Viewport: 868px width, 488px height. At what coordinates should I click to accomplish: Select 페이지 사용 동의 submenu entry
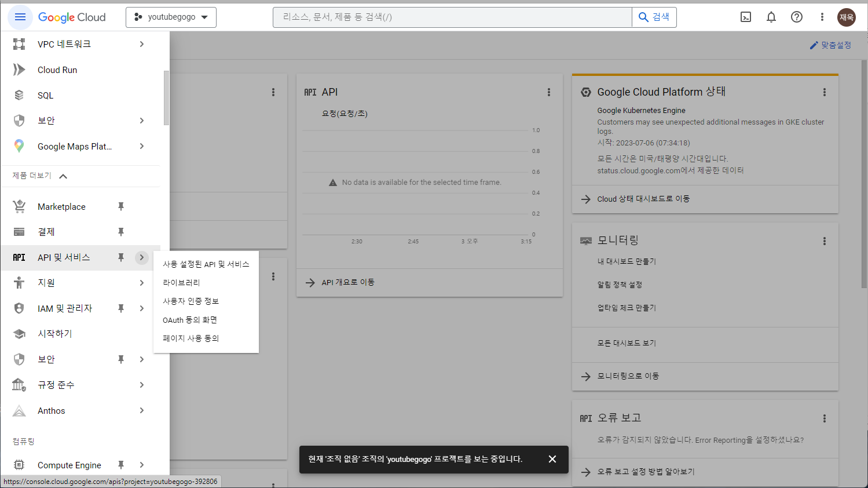pos(206,338)
